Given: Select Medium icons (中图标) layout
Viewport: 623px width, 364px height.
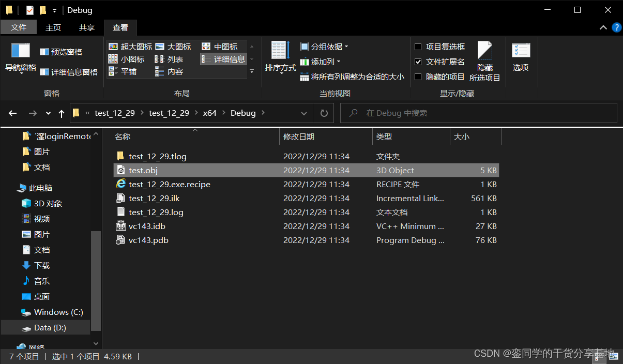Looking at the screenshot, I should [220, 47].
